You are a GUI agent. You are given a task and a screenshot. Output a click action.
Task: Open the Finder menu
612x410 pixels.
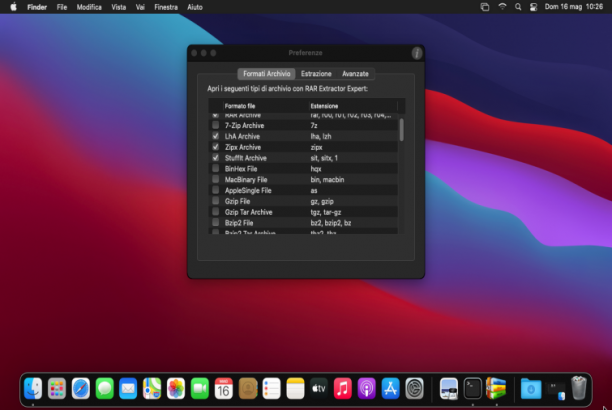(x=37, y=7)
